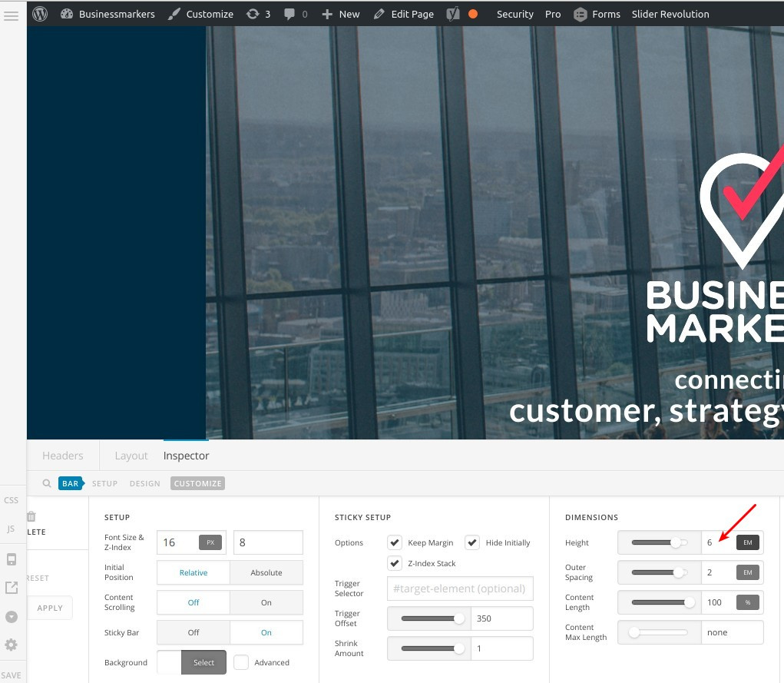Screen dimensions: 784x683
Task: Click the background Select button
Action: pos(203,662)
